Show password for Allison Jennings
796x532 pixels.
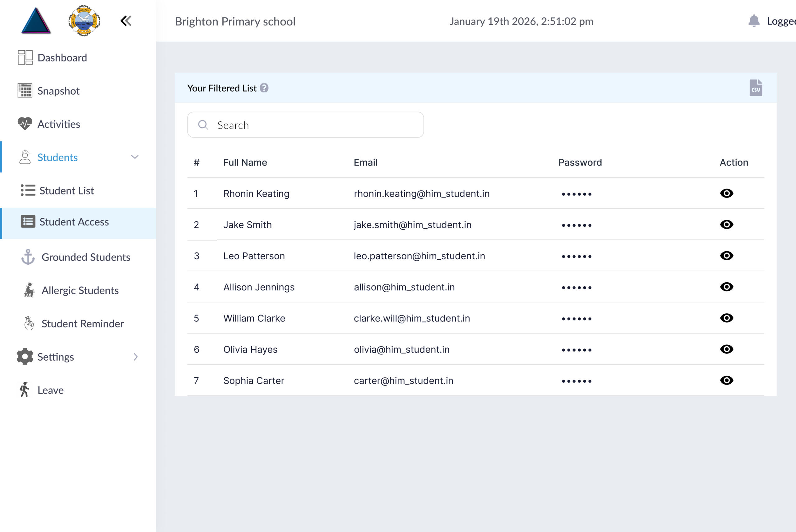(x=726, y=287)
